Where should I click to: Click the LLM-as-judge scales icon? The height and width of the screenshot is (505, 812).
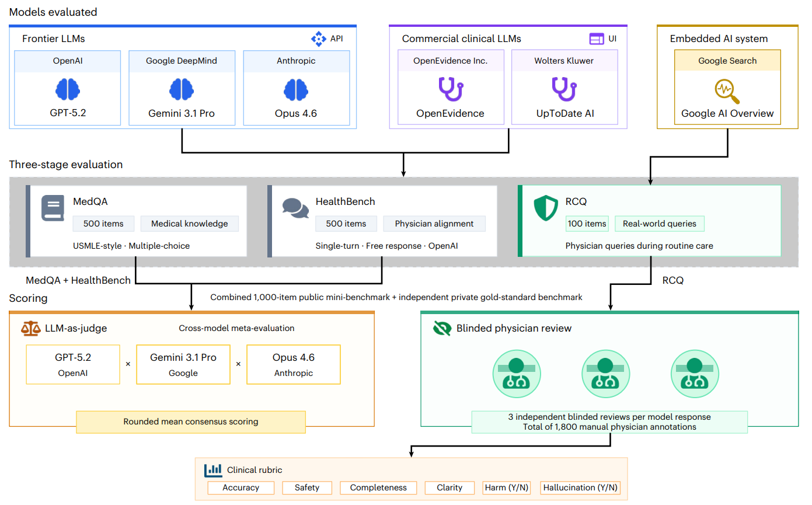point(30,329)
